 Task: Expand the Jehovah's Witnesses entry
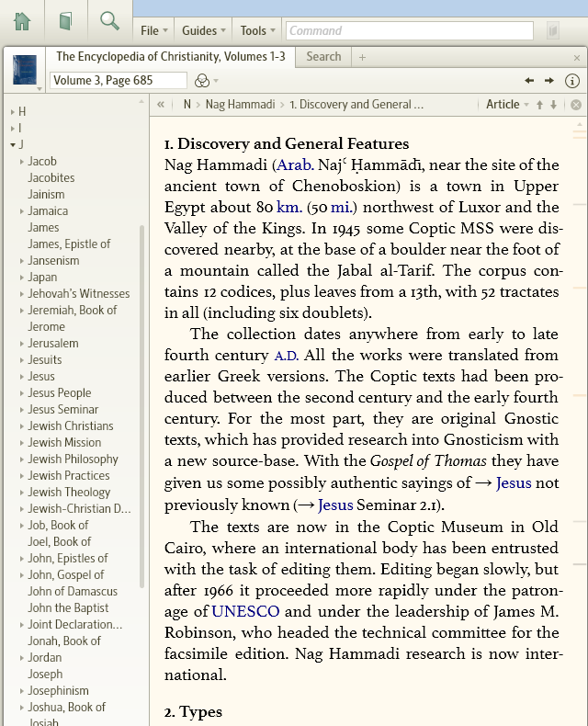click(x=22, y=293)
